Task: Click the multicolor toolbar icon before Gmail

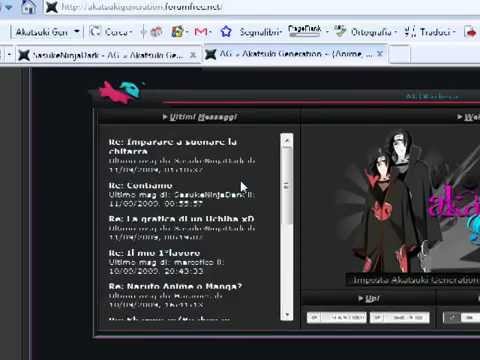Action: (x=178, y=32)
